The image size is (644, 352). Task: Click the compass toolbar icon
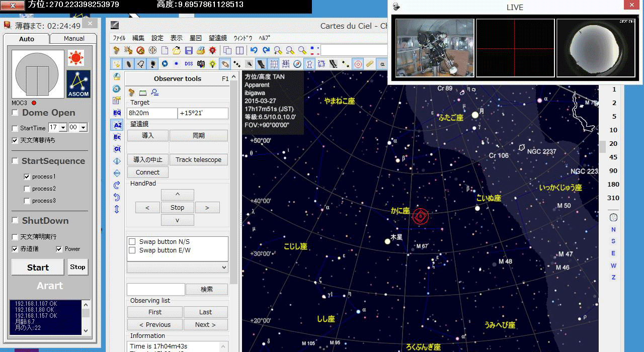click(297, 64)
